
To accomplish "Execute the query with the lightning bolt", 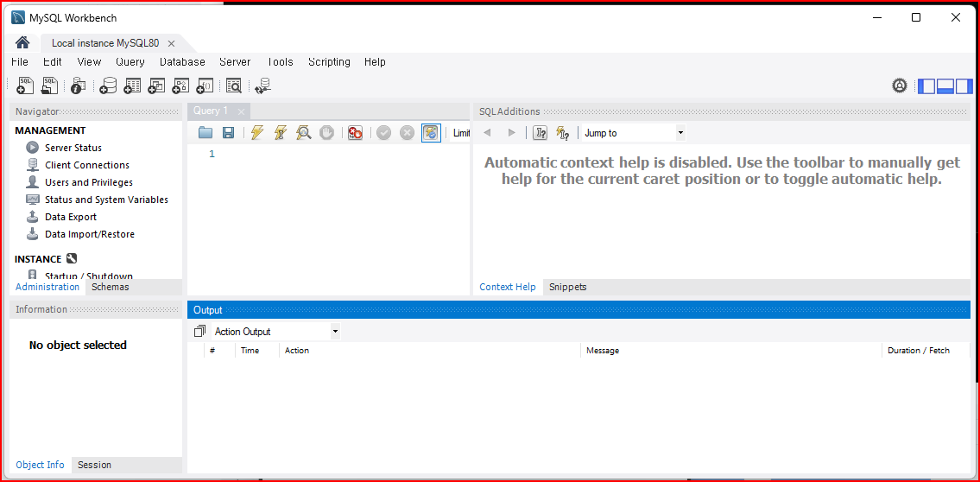I will [257, 132].
